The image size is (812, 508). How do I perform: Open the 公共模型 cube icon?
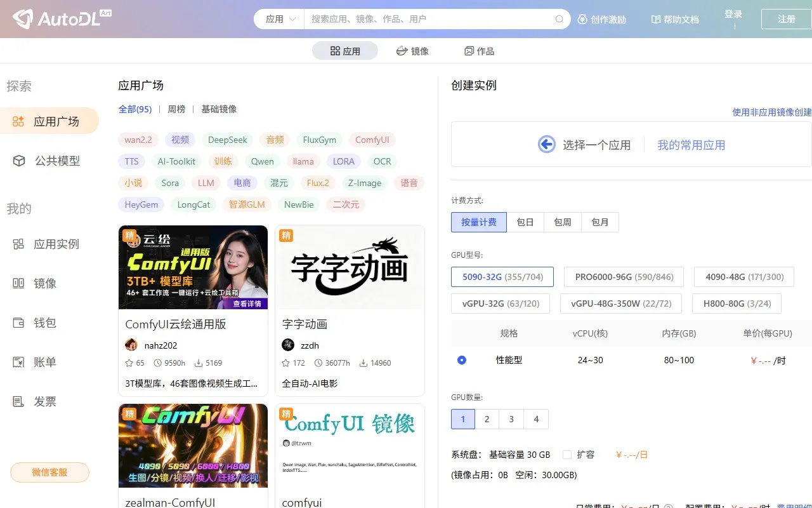(x=19, y=161)
